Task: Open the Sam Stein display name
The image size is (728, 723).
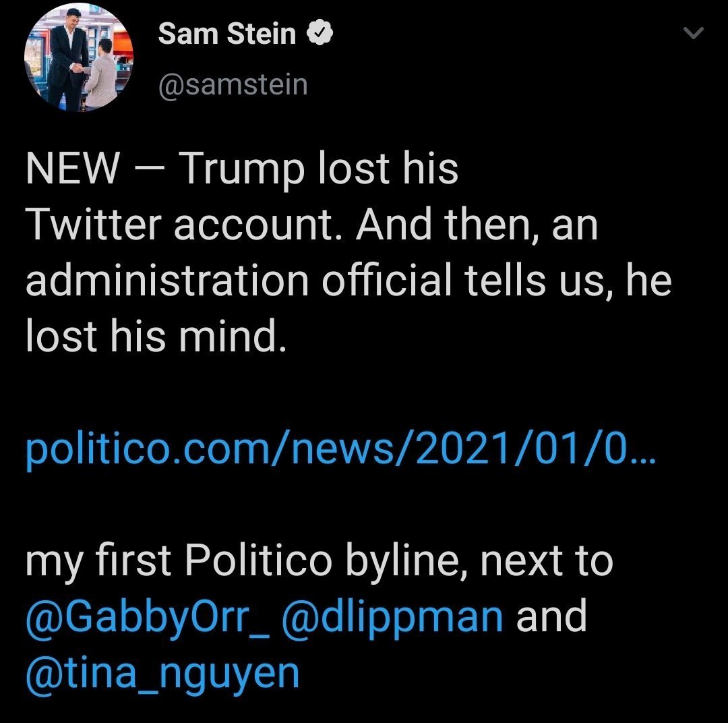Action: coord(226,34)
